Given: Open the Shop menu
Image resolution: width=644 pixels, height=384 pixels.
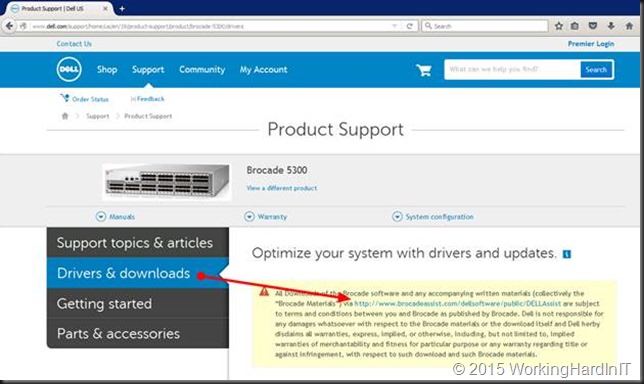Looking at the screenshot, I should click(x=107, y=69).
